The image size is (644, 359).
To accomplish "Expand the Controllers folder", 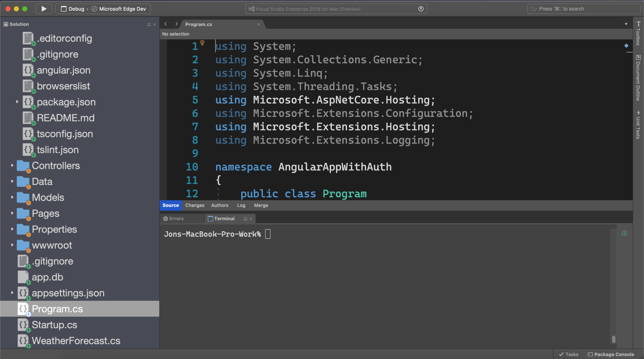I will (x=12, y=166).
